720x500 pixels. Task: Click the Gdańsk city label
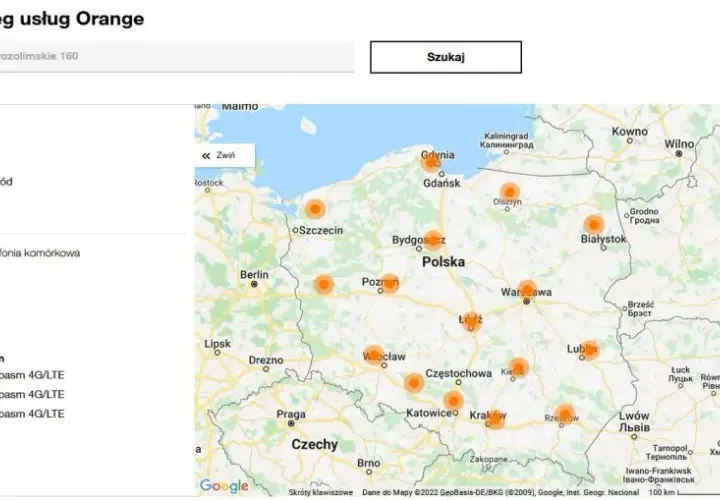pos(441,183)
